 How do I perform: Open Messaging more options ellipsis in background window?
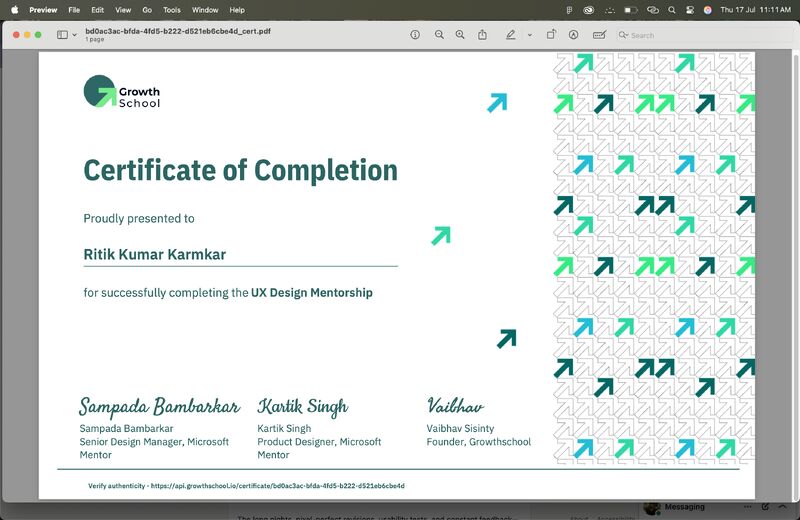[747, 507]
